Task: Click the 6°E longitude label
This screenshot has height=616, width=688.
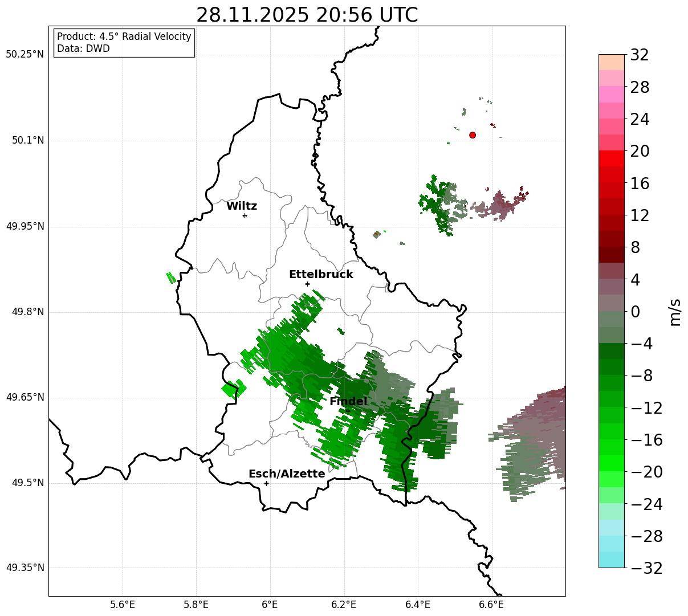Action: (270, 605)
